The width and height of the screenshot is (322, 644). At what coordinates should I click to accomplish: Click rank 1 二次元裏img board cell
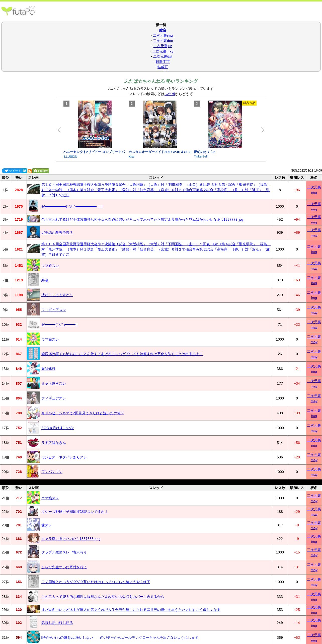(x=314, y=190)
